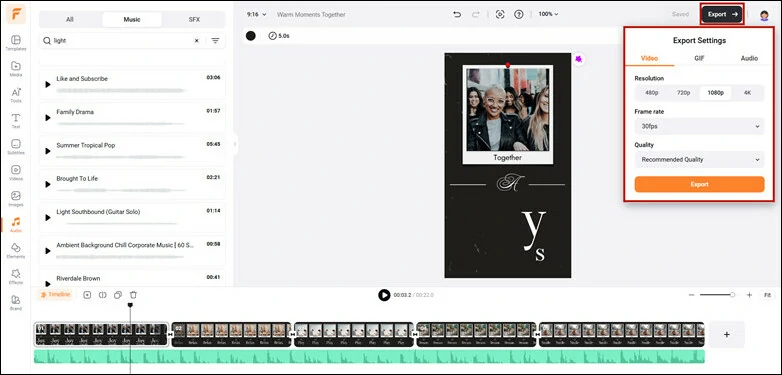Duplicate the selected scene icon
Image resolution: width=782 pixels, height=375 pixels.
click(x=118, y=295)
